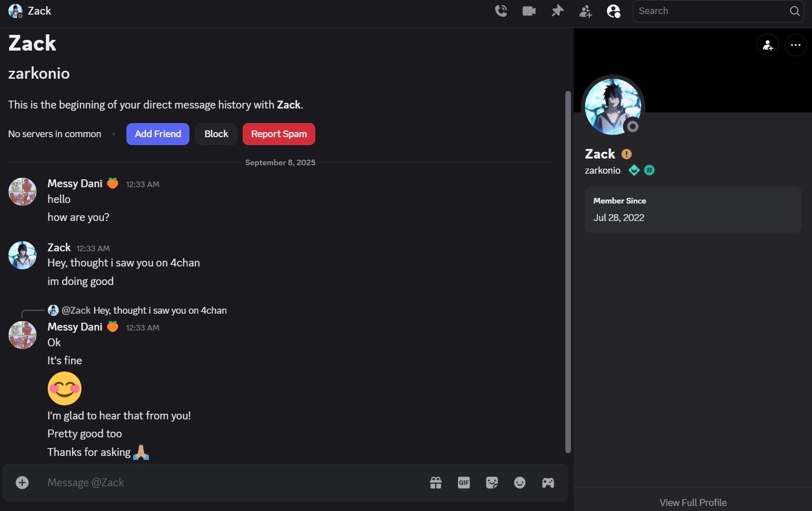Click the "Zack" name in the header bar
The height and width of the screenshot is (511, 812).
(39, 11)
